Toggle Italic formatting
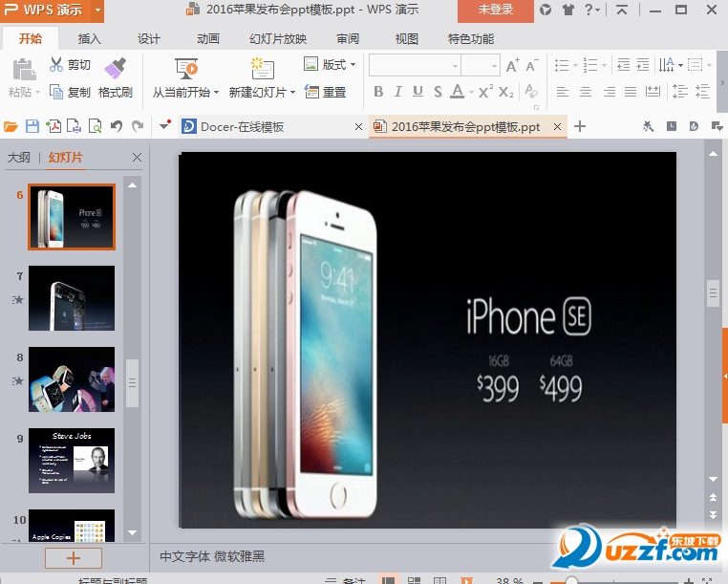Viewport: 728px width, 584px height. [x=397, y=92]
